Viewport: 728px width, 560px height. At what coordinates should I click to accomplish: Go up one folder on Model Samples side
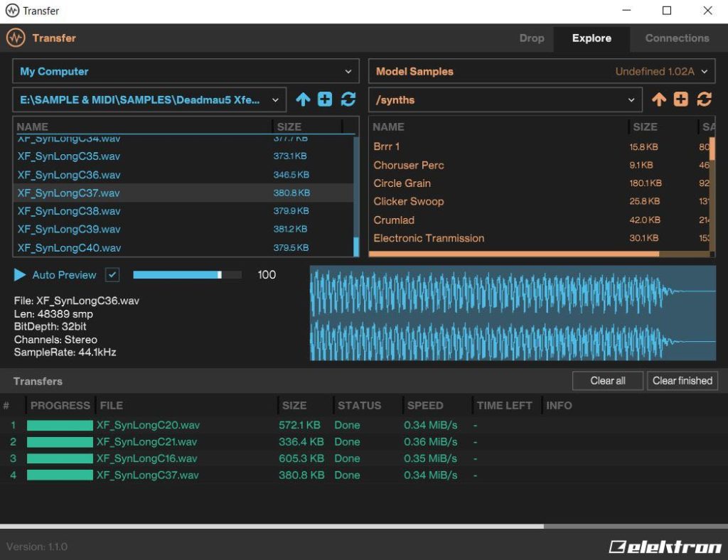point(658,99)
